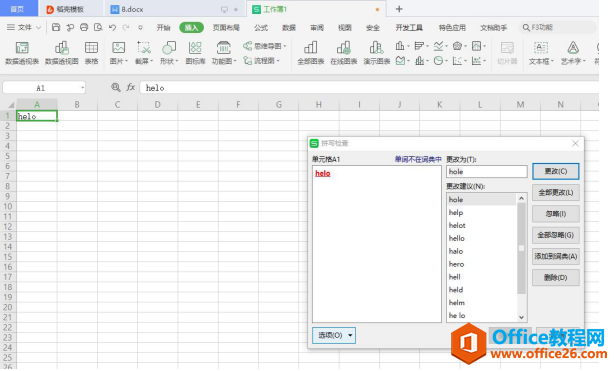This screenshot has height=371, width=614.
Task: Insert a pivot table (数据透视表)
Action: click(x=22, y=53)
